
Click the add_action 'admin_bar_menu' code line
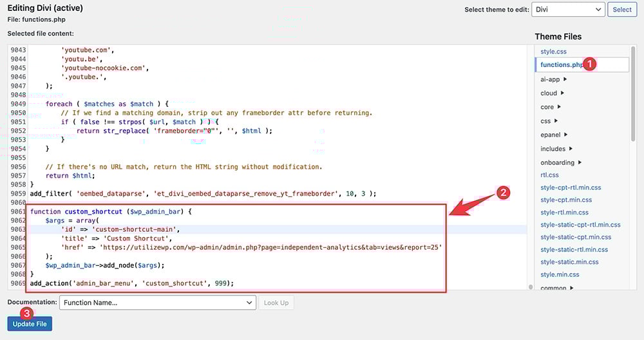point(131,283)
